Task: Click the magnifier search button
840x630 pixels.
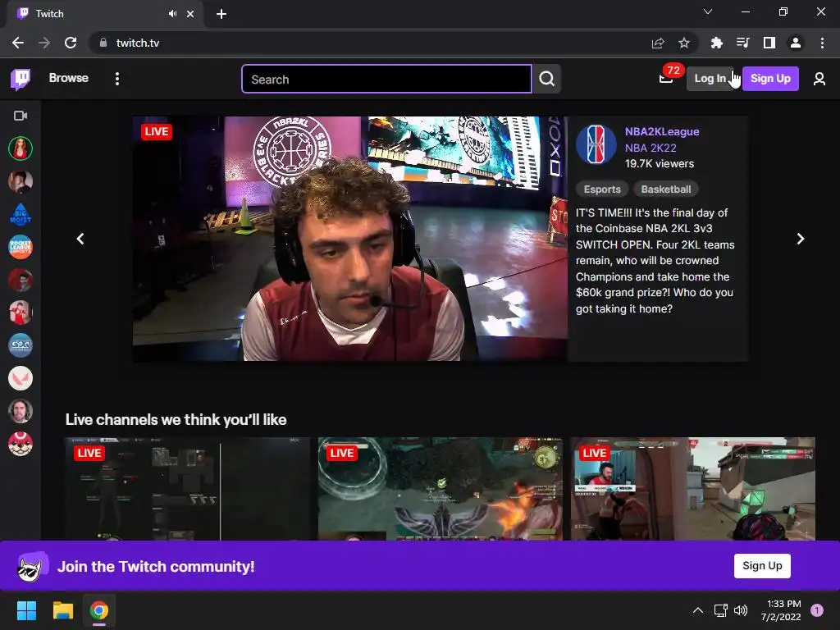Action: 547,79
